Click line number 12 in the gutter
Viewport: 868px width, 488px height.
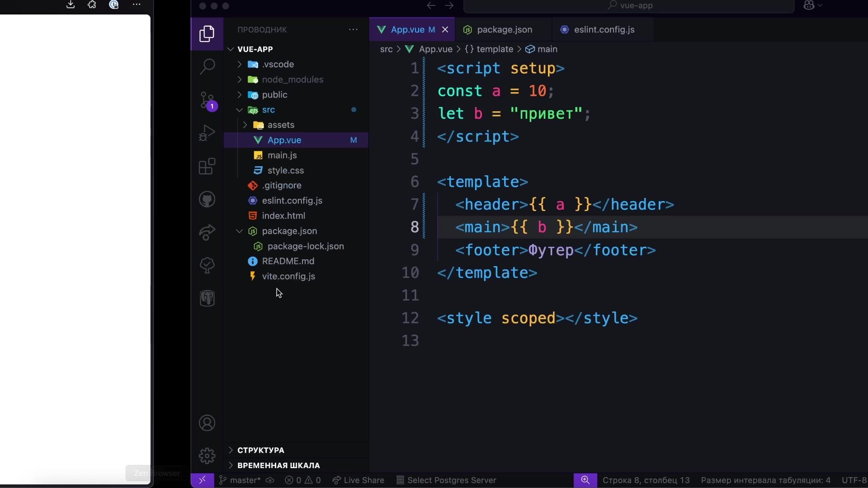pos(410,318)
